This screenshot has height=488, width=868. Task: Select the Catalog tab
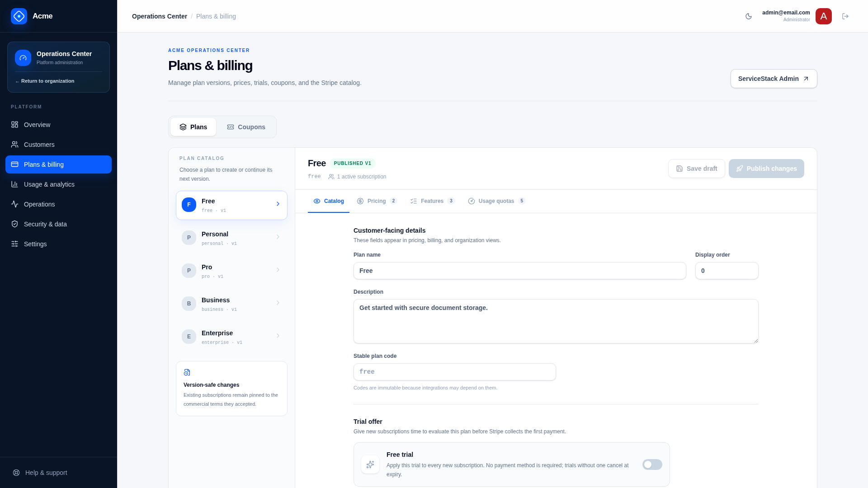(329, 201)
